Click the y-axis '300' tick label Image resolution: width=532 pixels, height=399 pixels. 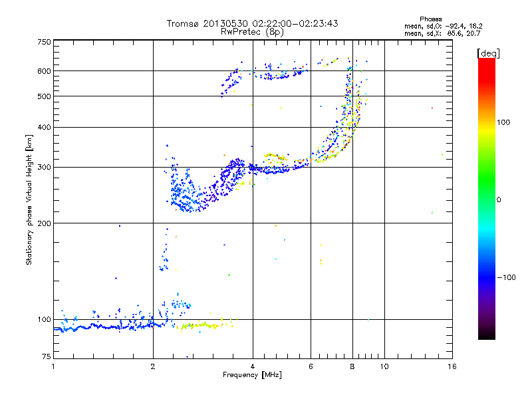click(x=44, y=168)
